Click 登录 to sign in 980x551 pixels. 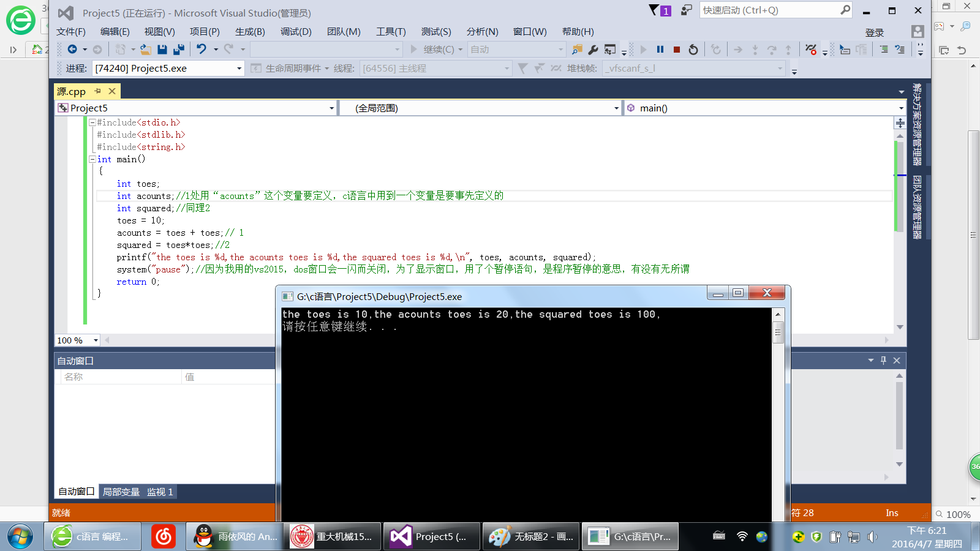875,33
